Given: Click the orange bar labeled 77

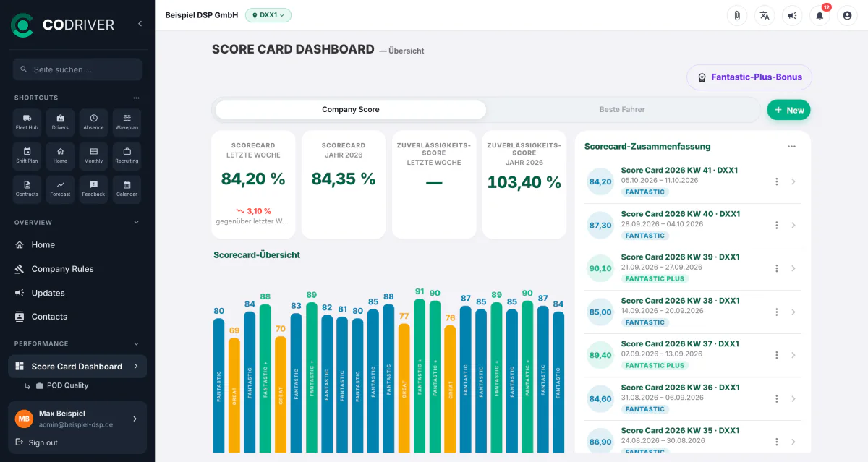Looking at the screenshot, I should pos(404,388).
